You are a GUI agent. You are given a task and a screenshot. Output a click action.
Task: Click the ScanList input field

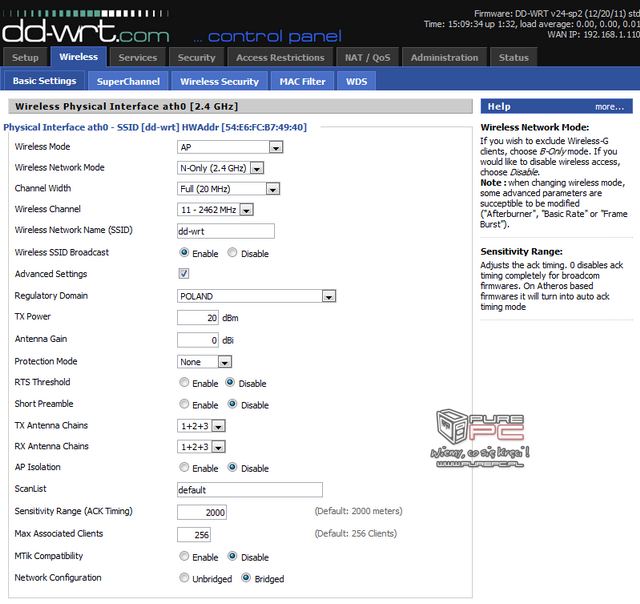click(x=250, y=490)
